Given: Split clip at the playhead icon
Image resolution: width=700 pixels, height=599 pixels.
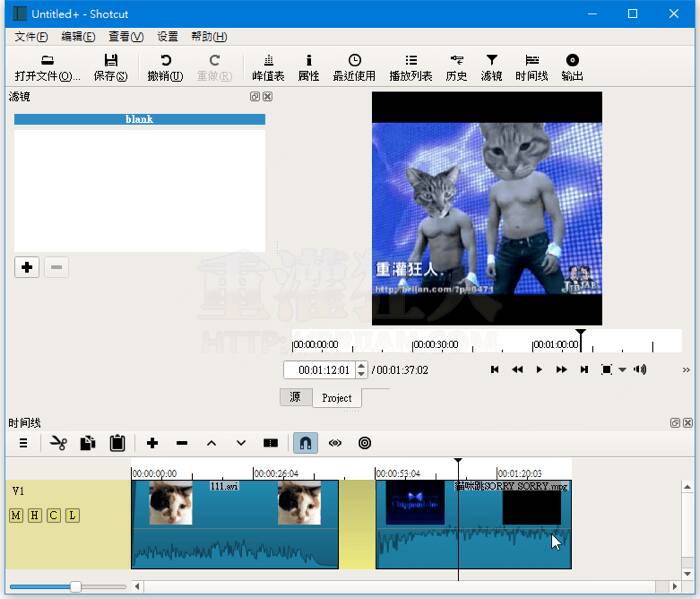Looking at the screenshot, I should pos(271,443).
